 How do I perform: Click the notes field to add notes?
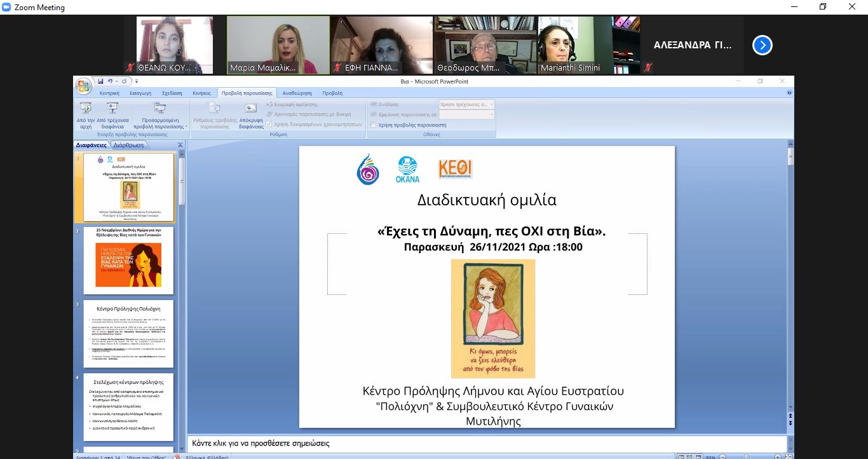click(483, 443)
